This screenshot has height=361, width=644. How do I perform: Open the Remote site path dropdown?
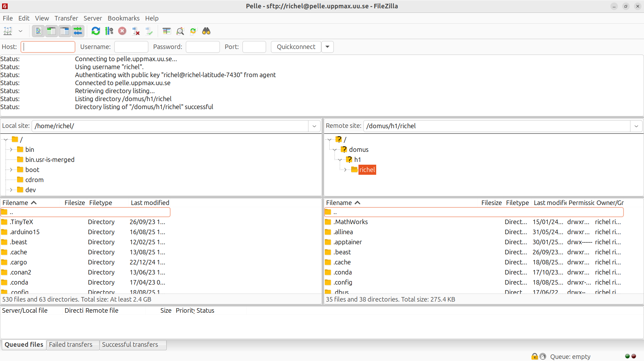637,126
